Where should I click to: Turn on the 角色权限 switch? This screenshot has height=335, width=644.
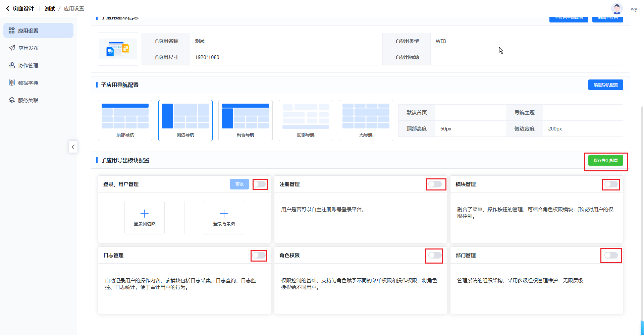coord(435,256)
